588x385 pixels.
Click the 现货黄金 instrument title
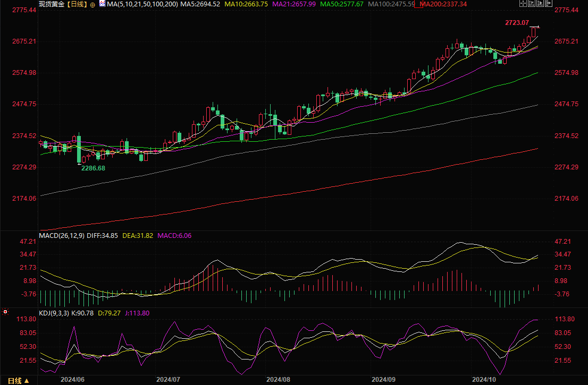[x=52, y=4]
